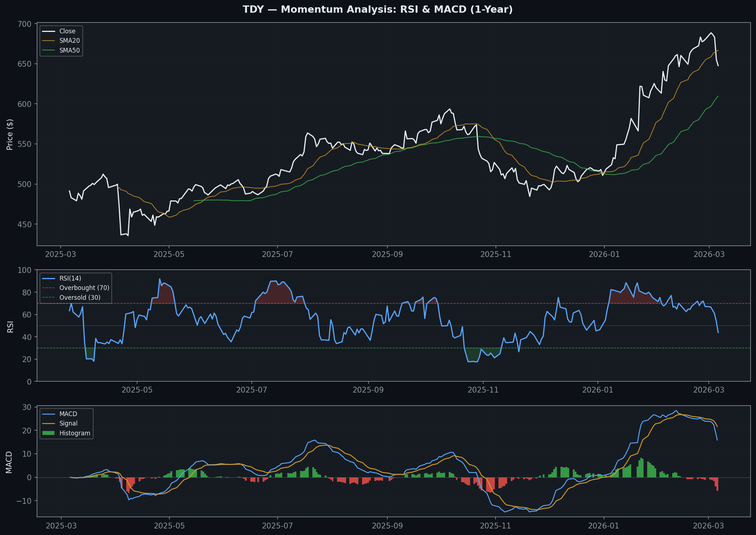Click the 100 RSI axis tick
This screenshot has width=756, height=535.
point(25,270)
